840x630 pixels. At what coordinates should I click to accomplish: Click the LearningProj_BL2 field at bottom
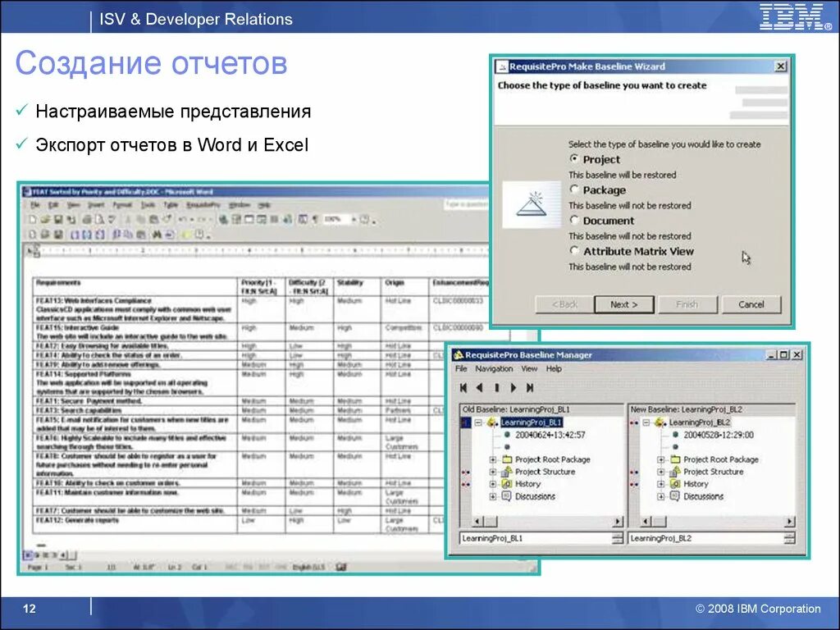click(x=705, y=538)
